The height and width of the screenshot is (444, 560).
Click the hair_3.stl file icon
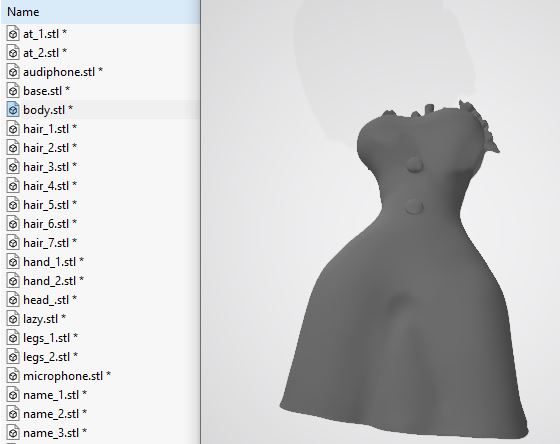13,167
